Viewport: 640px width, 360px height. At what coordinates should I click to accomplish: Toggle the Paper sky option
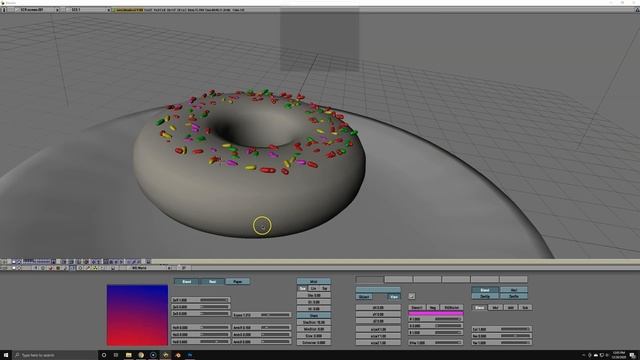coord(238,282)
